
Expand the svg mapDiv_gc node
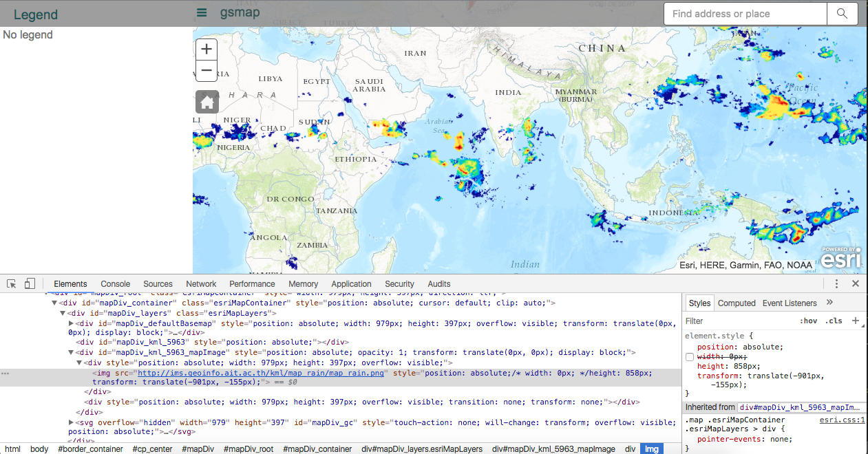(x=72, y=422)
